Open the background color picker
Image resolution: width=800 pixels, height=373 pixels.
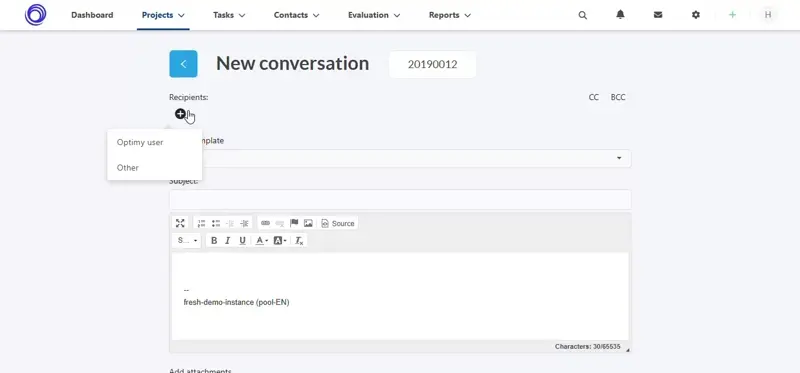(x=280, y=240)
